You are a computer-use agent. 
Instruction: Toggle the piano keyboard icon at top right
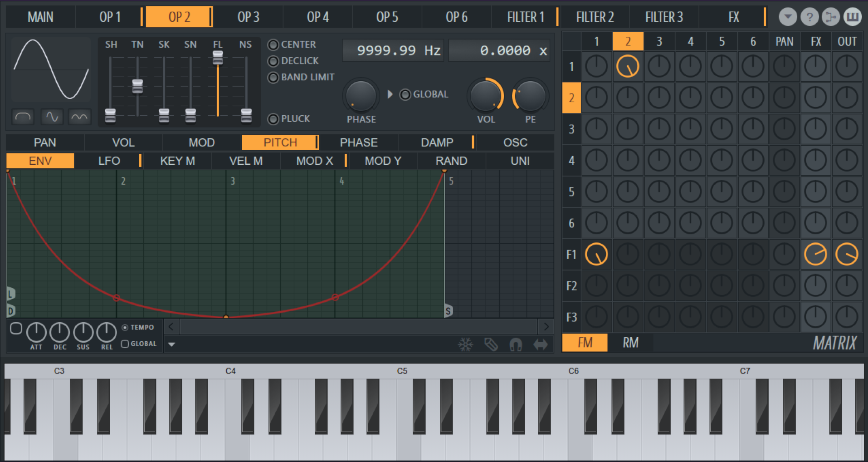[x=853, y=17]
